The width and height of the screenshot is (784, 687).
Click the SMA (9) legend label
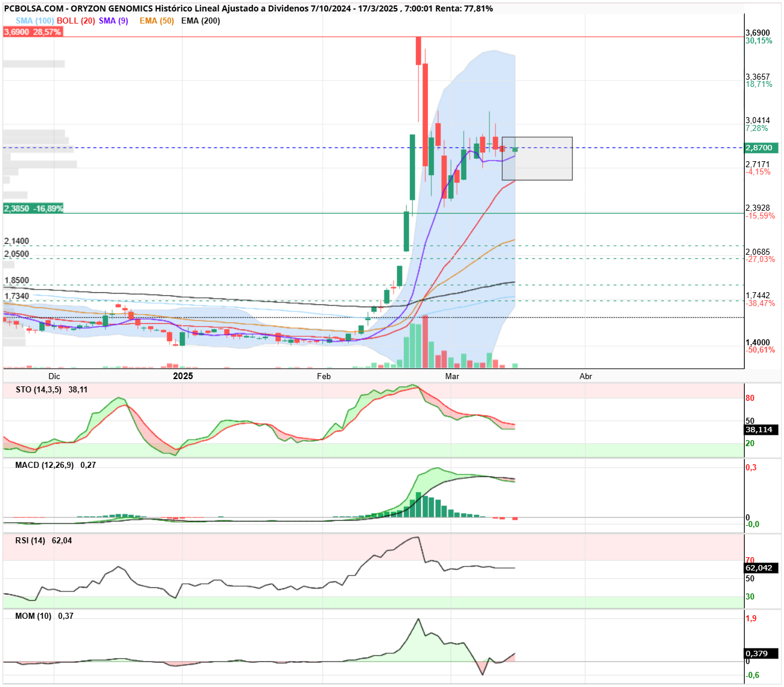[113, 21]
